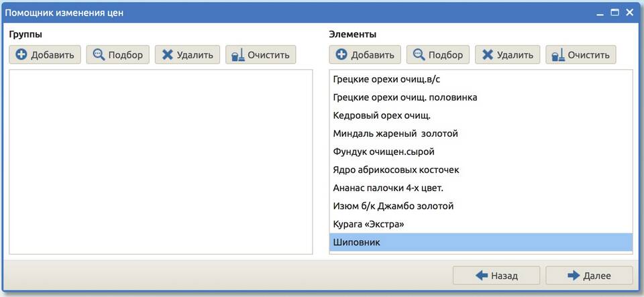644x297 pixels.
Task: Select row Курага «Экстра»
Action: 481,225
